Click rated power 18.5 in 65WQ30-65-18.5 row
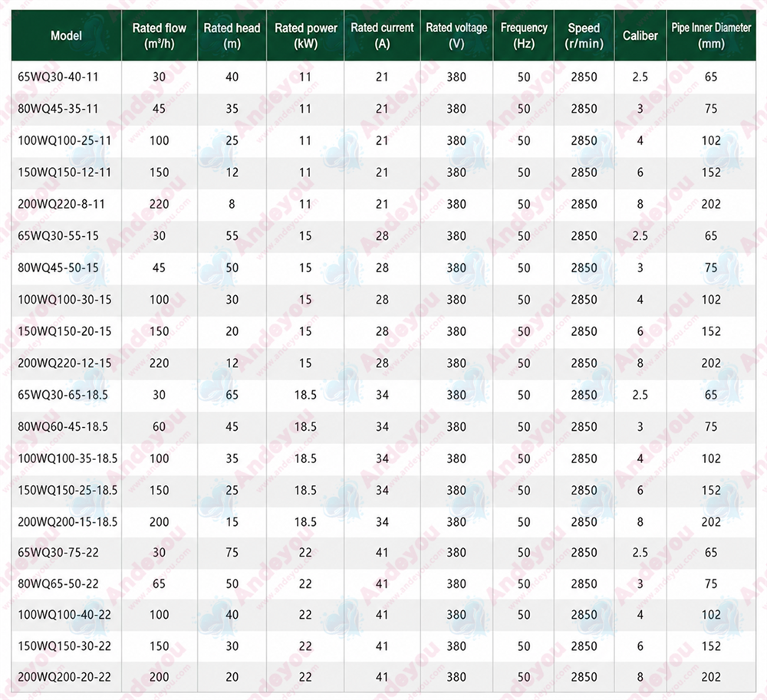This screenshot has width=767, height=700. point(305,395)
